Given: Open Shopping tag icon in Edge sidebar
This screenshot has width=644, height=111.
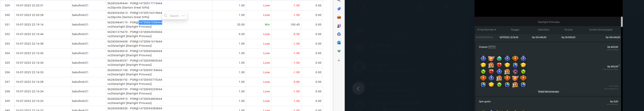Looking at the screenshot, I should (x=339, y=9).
